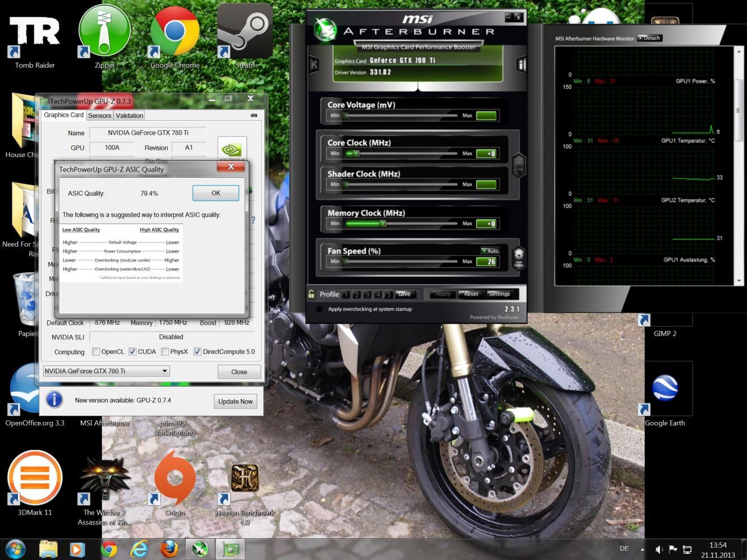Image resolution: width=747 pixels, height=560 pixels.
Task: Click the Core Clock offset value field
Action: pyautogui.click(x=486, y=154)
